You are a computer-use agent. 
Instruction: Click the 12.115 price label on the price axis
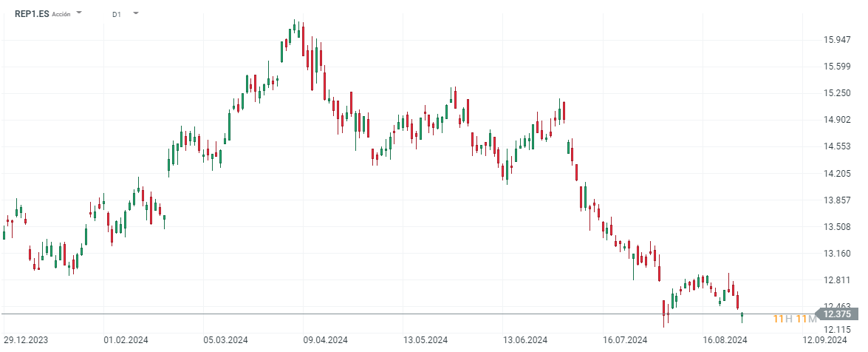tap(836, 329)
